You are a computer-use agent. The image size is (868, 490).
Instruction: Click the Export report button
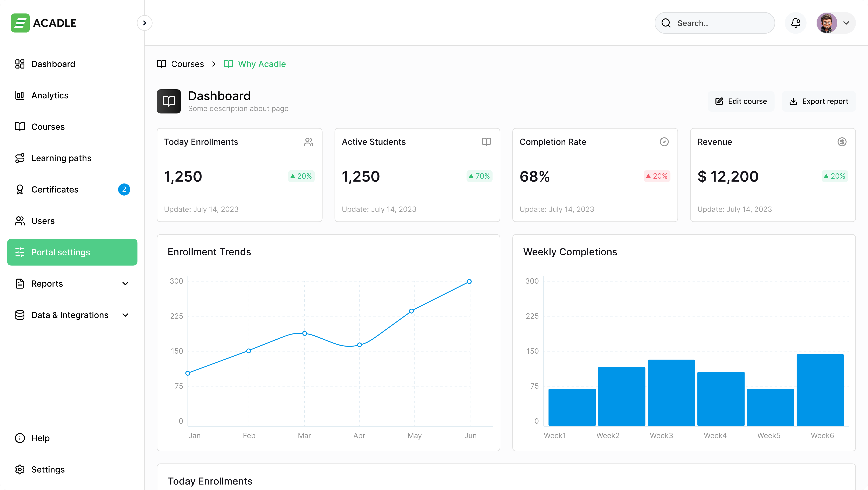818,101
